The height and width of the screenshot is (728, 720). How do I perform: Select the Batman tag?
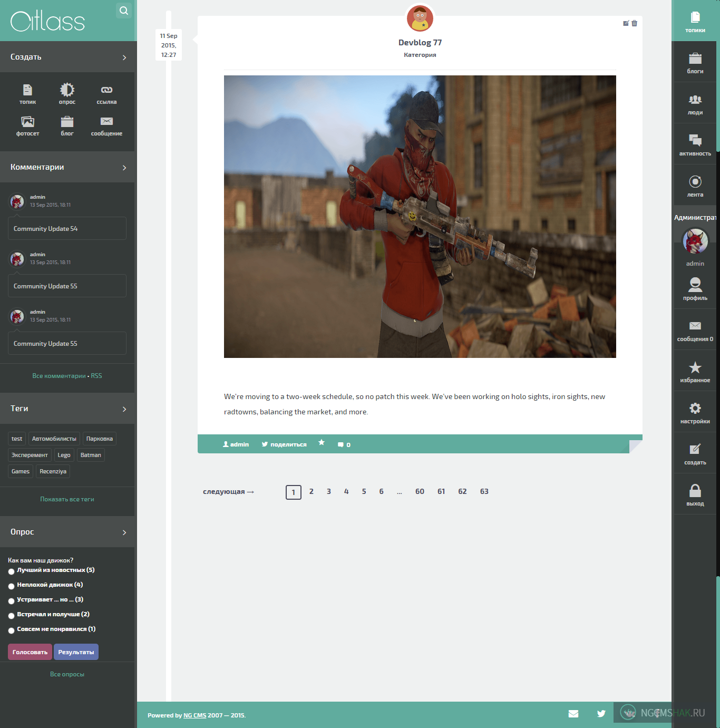click(91, 455)
